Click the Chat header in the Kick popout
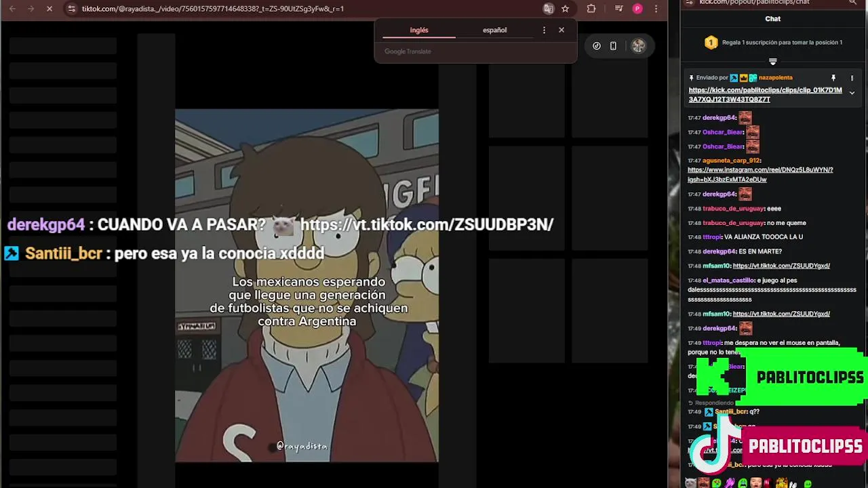 pyautogui.click(x=773, y=19)
